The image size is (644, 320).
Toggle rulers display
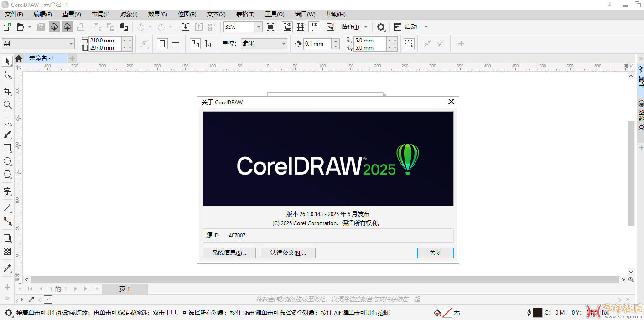click(287, 27)
